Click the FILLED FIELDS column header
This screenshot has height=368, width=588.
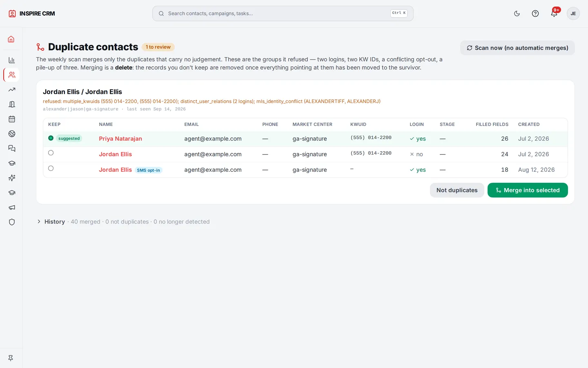click(x=492, y=124)
